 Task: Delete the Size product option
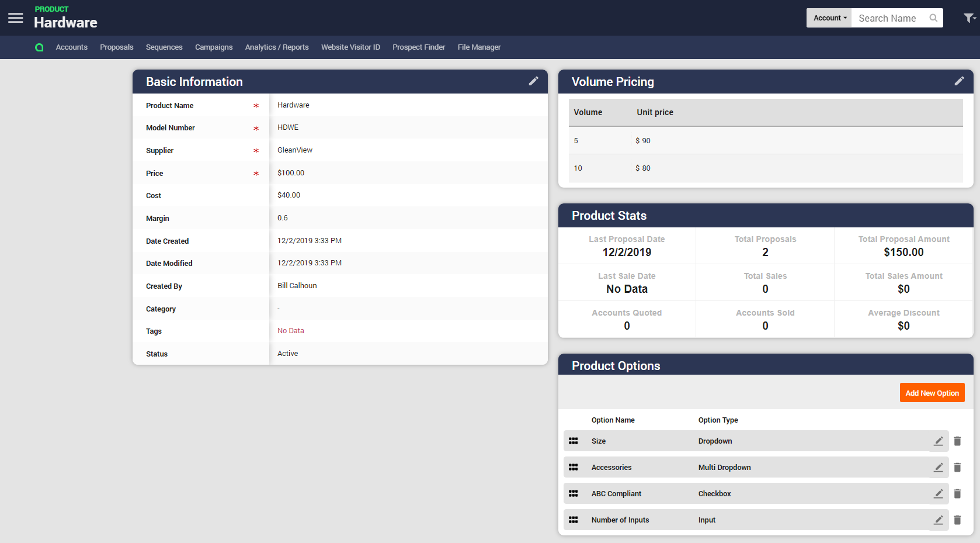coord(957,441)
